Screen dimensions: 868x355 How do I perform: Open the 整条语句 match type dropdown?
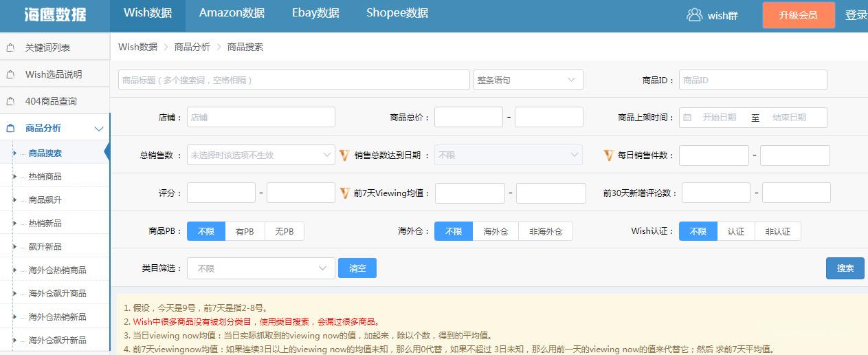click(528, 80)
